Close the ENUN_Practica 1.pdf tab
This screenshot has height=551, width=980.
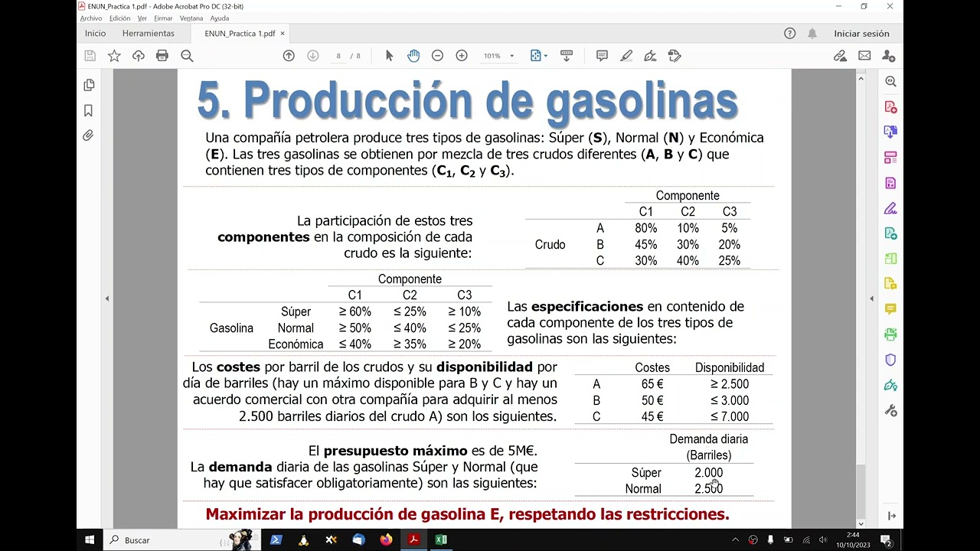(x=283, y=34)
